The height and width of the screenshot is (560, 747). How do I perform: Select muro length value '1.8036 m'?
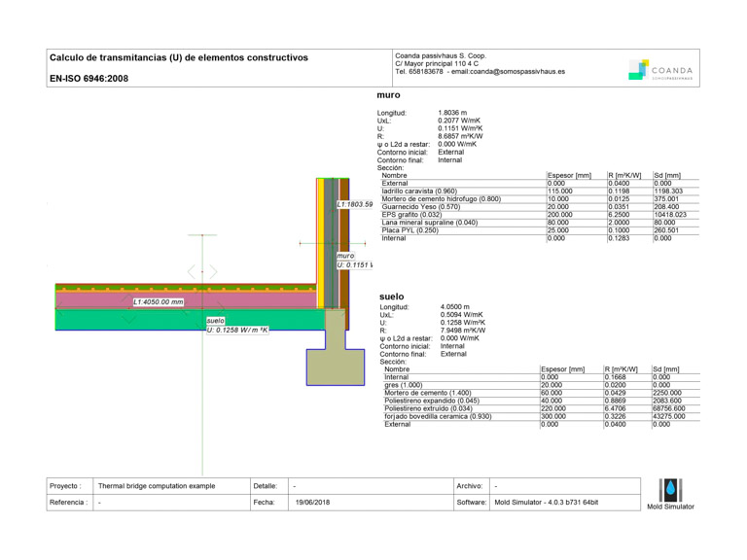452,113
